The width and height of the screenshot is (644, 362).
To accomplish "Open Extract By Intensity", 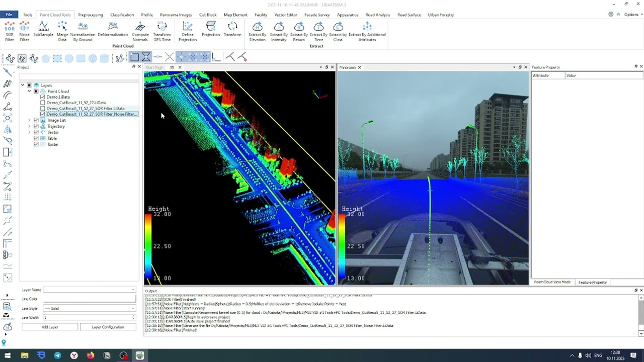I will click(x=279, y=31).
